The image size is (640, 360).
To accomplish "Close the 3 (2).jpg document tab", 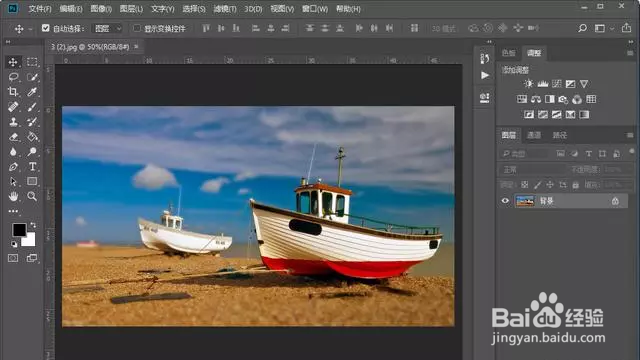I will 136,47.
